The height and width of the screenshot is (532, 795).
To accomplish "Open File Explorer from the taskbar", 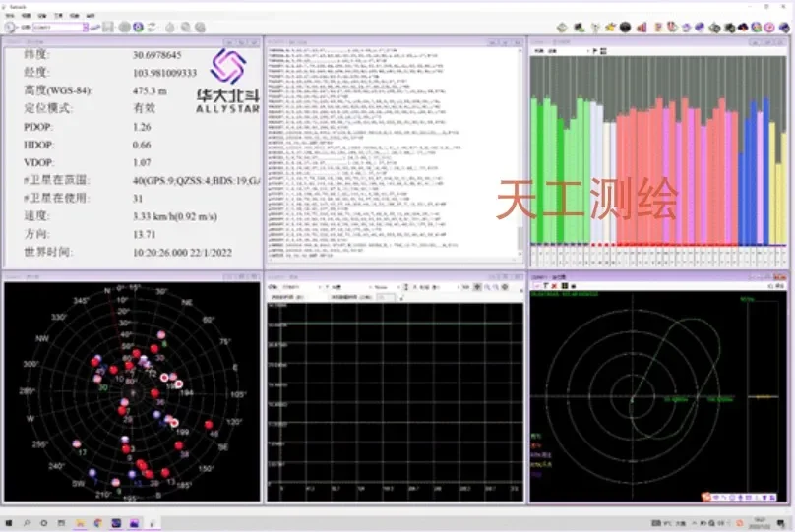I will point(80,523).
